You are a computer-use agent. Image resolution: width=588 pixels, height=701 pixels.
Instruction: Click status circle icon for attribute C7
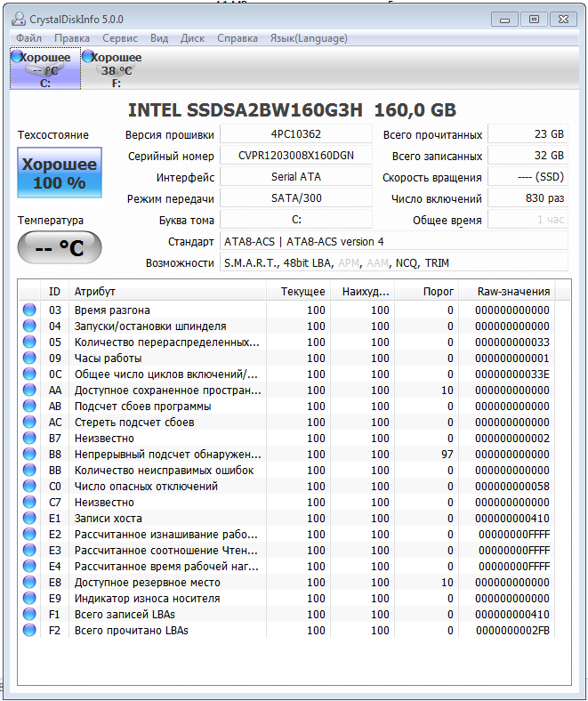(29, 502)
